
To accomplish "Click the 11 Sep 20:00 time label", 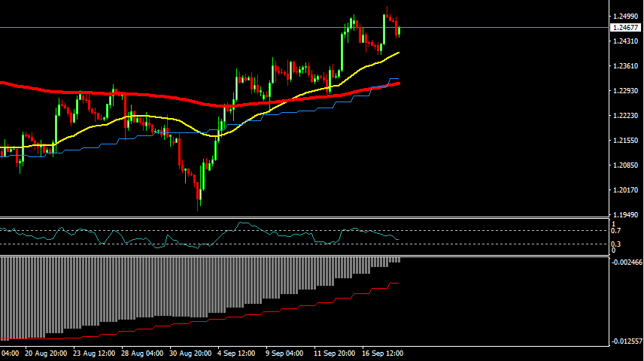I will click(334, 353).
